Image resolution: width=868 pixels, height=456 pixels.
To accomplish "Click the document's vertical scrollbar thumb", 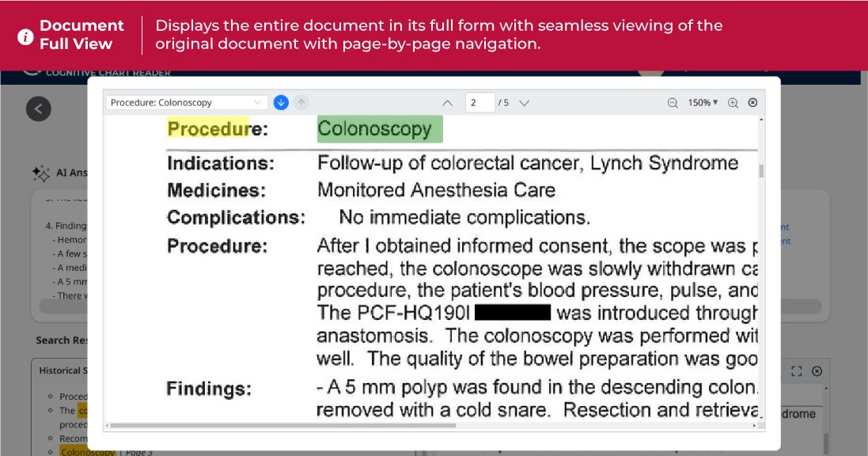I will [x=761, y=170].
